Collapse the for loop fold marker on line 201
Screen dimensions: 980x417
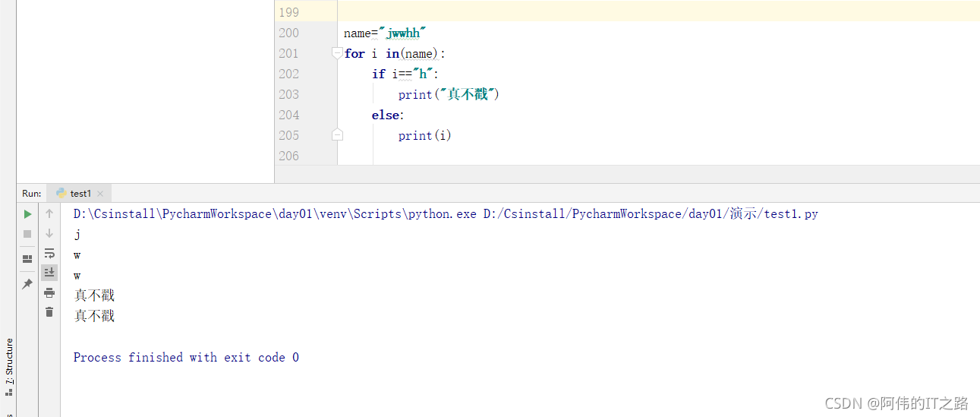[337, 53]
